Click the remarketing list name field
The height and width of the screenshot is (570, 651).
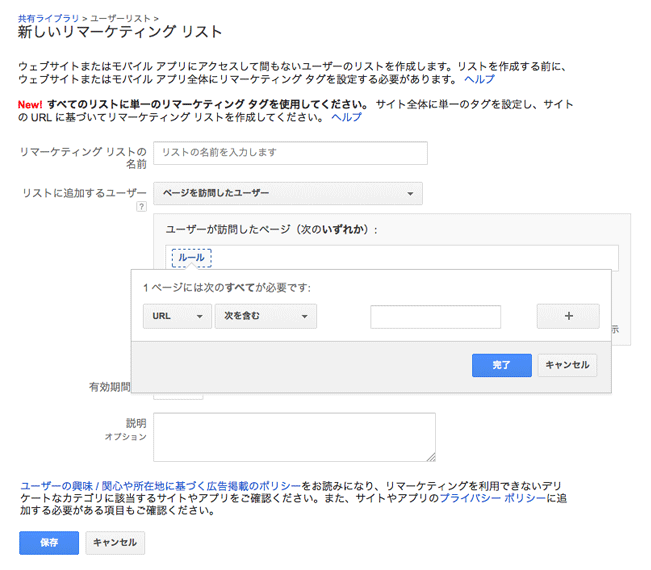point(290,153)
